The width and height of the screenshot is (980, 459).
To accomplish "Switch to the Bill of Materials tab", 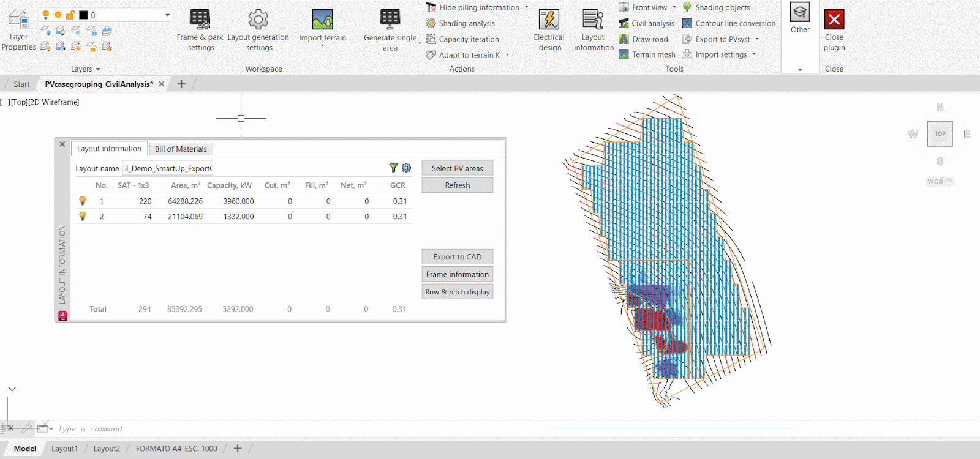I will pos(181,149).
